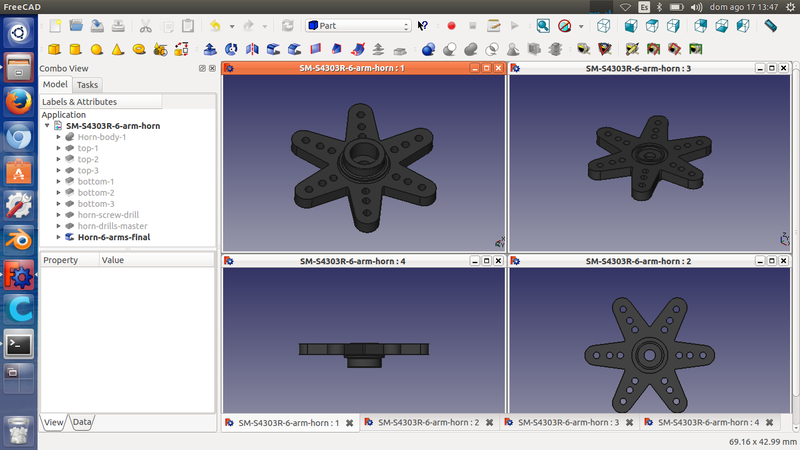
Task: Switch to the Tasks tab
Action: coord(87,85)
